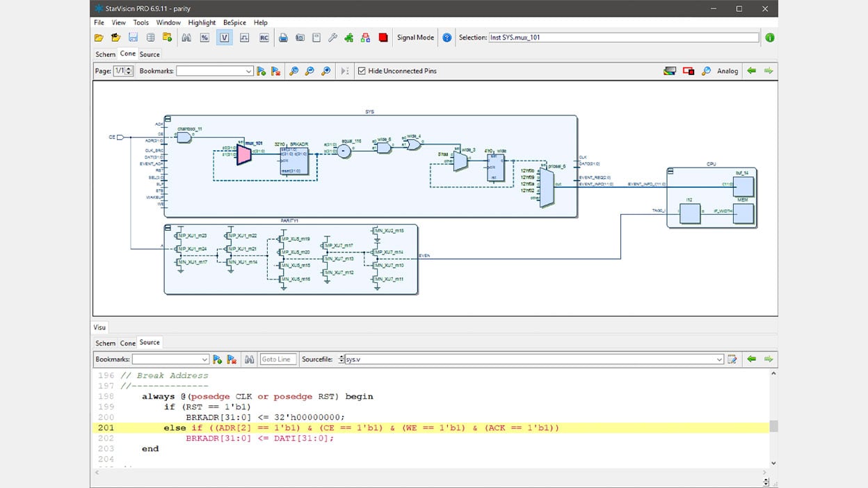Click the Visu tab
The width and height of the screenshot is (868, 488).
(x=99, y=327)
